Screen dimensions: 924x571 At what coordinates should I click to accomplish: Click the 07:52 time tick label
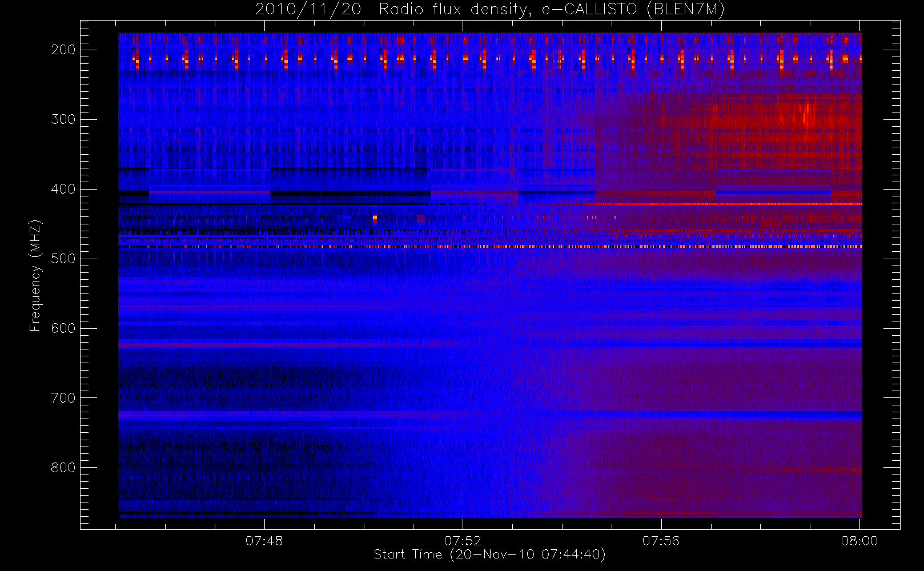pos(463,541)
